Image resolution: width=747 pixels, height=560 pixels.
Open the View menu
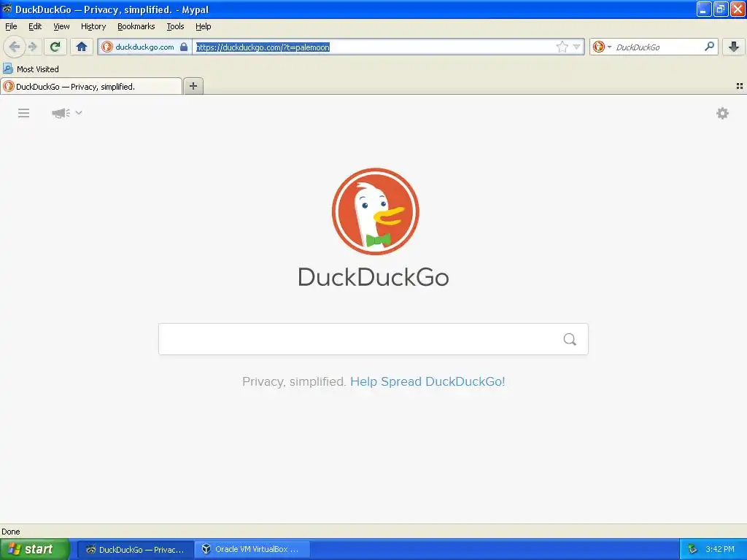pyautogui.click(x=61, y=26)
